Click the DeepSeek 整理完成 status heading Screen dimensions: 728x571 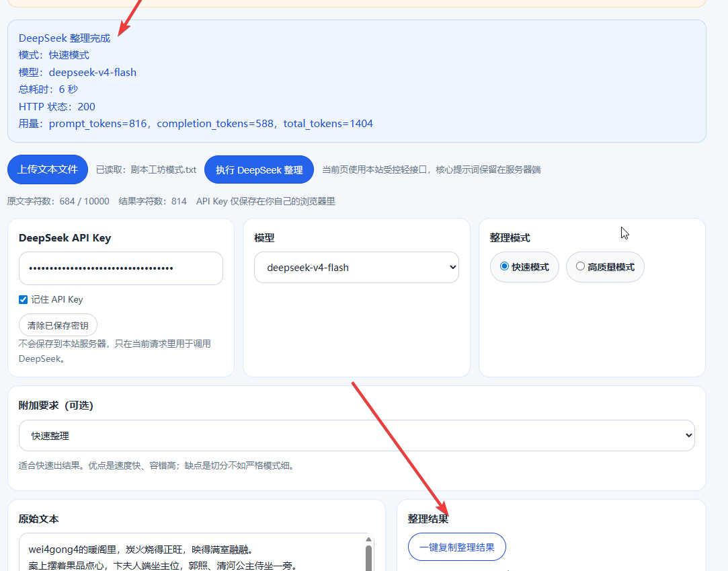(65, 38)
